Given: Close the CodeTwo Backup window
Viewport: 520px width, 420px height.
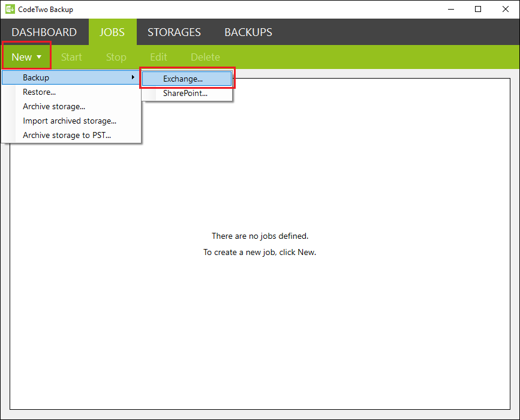Looking at the screenshot, I should tap(506, 9).
